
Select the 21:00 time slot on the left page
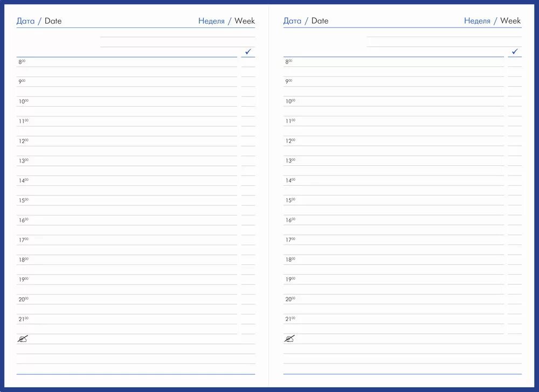coord(23,319)
